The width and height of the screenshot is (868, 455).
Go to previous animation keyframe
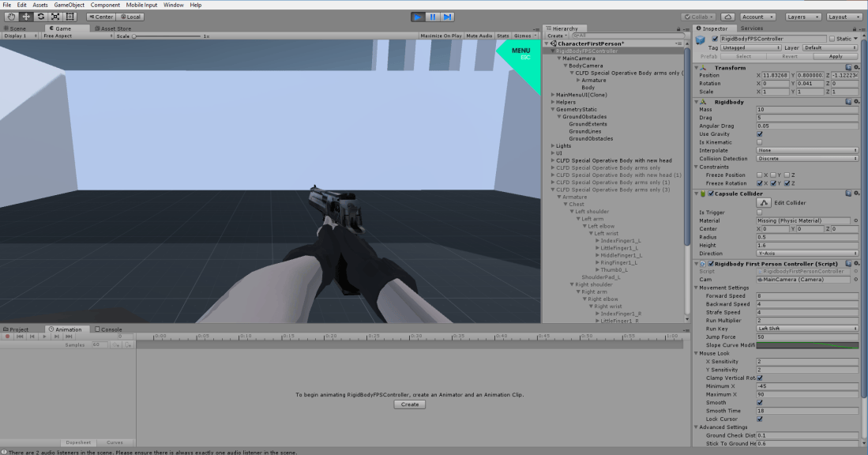click(32, 337)
